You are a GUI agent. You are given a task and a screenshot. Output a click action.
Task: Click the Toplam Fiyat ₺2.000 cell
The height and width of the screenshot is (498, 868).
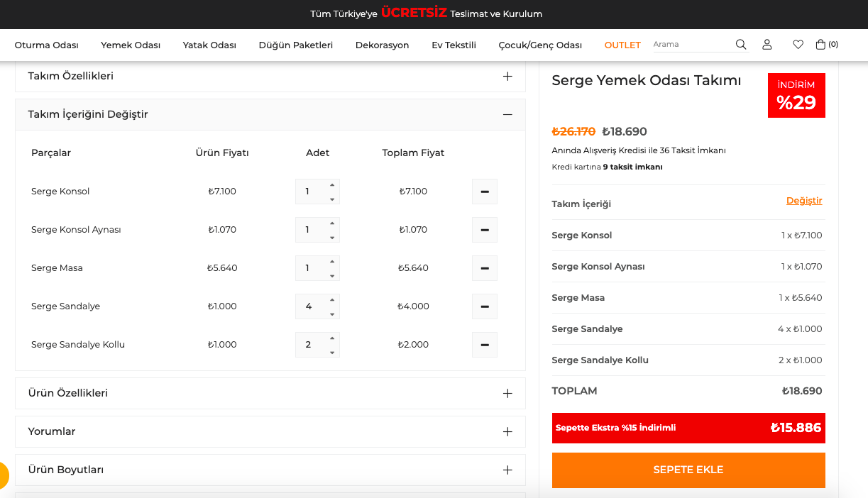[x=413, y=345]
